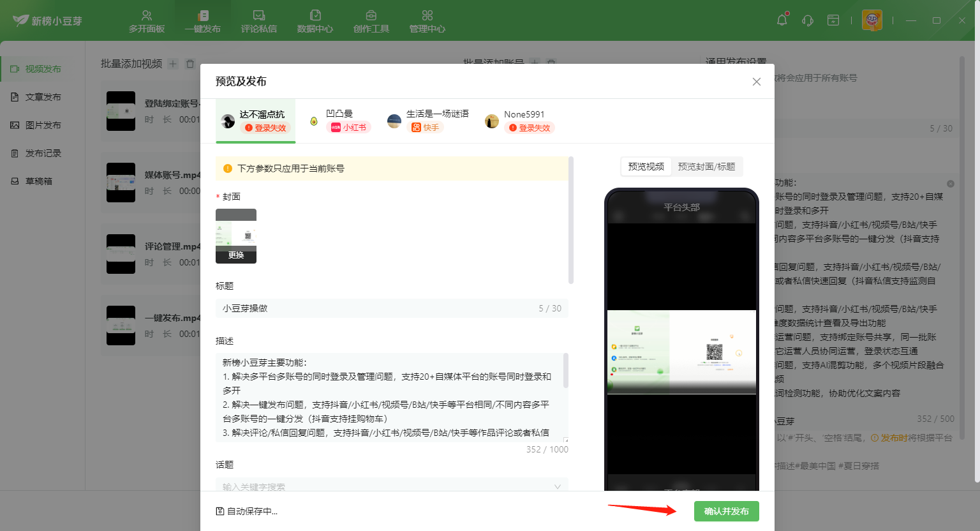Open the 多开面板 toolbar section
Image resolution: width=980 pixels, height=531 pixels.
tap(147, 21)
